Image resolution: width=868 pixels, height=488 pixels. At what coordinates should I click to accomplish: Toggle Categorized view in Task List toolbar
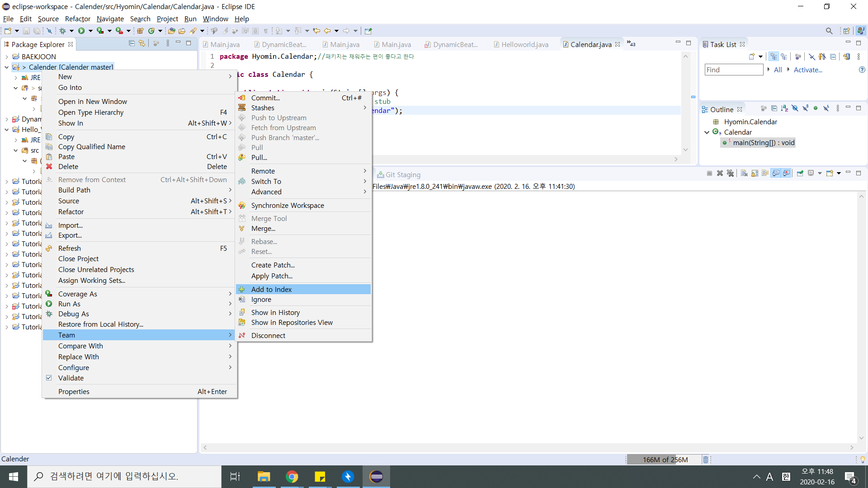(x=774, y=56)
